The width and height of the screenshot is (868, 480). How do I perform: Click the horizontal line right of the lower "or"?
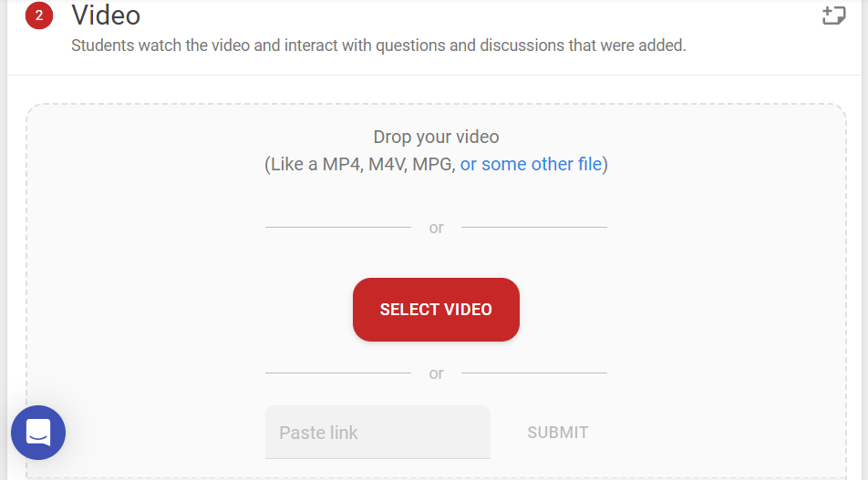point(534,373)
